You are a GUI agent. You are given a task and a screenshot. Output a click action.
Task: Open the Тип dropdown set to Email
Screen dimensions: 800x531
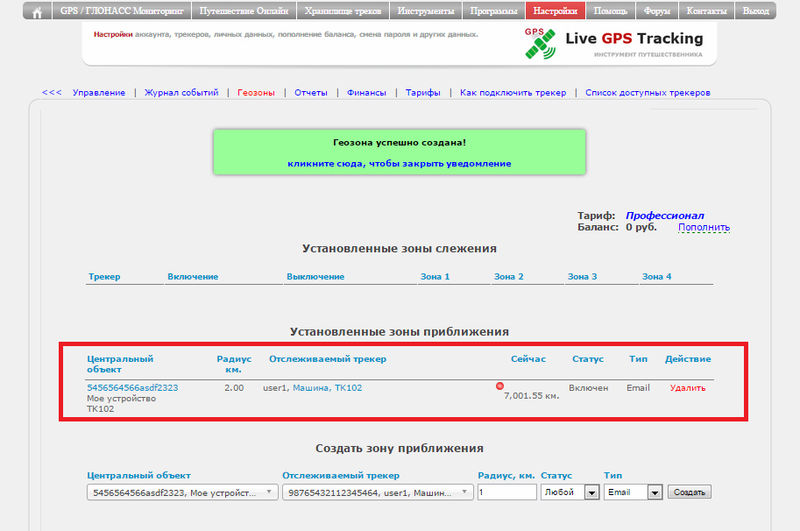tap(634, 492)
